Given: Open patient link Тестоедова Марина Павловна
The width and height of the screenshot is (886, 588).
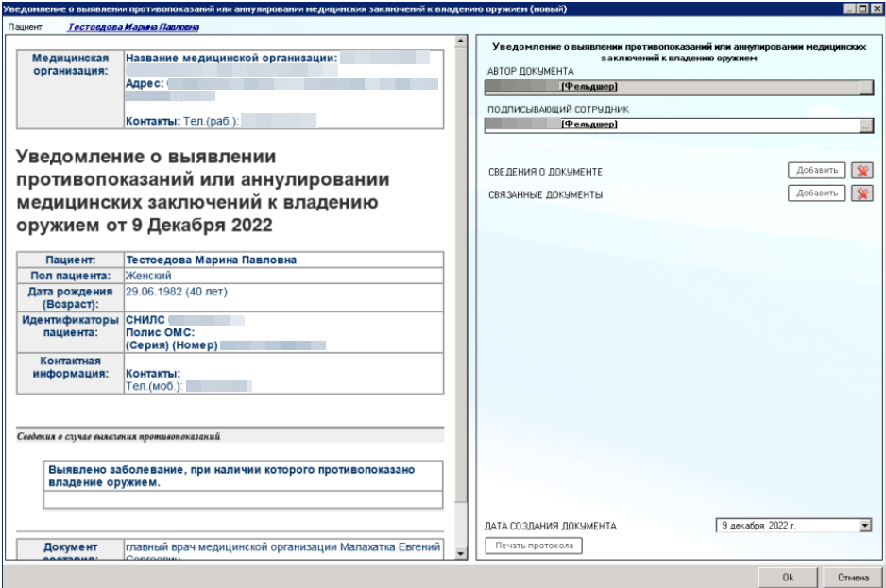Looking at the screenshot, I should click(133, 27).
